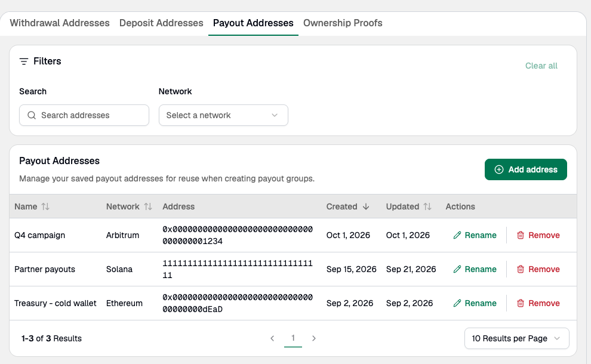The image size is (591, 364).
Task: Rename the Treasury - cold wallet address
Action: click(x=475, y=303)
